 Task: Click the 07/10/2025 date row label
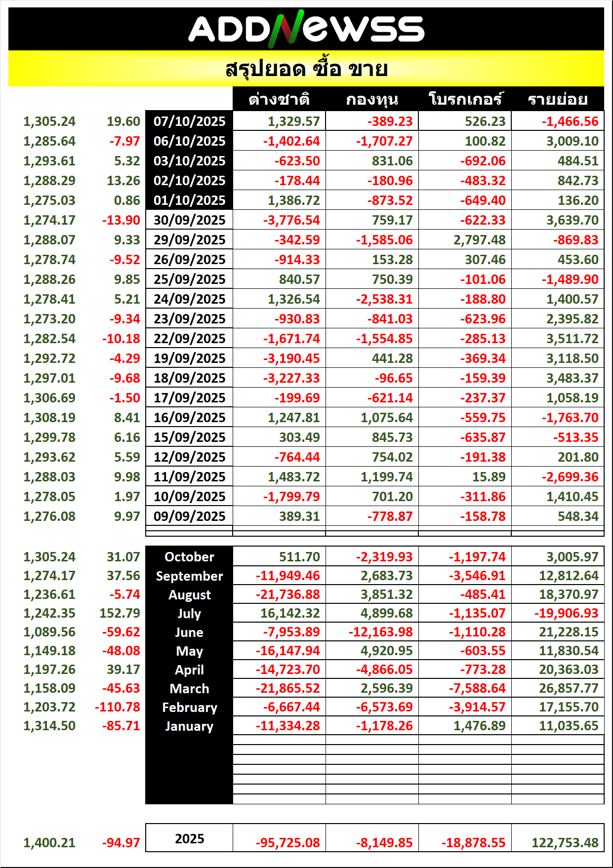(189, 121)
